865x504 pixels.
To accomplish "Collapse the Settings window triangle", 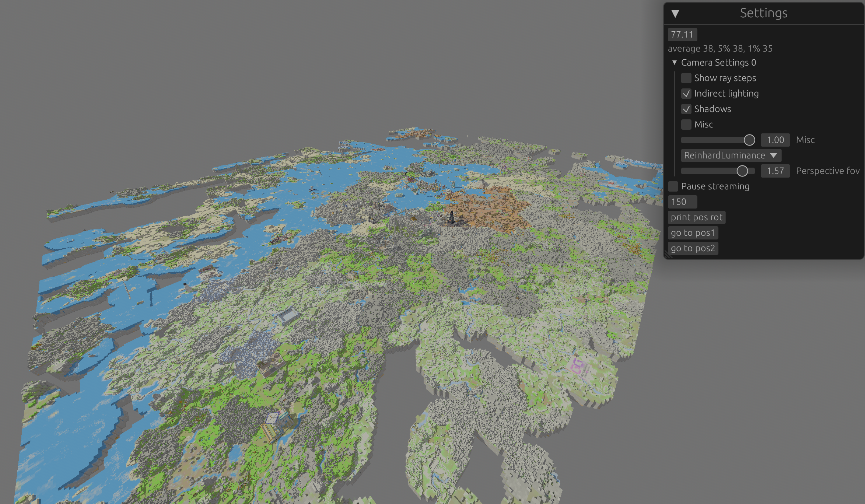I will click(675, 14).
